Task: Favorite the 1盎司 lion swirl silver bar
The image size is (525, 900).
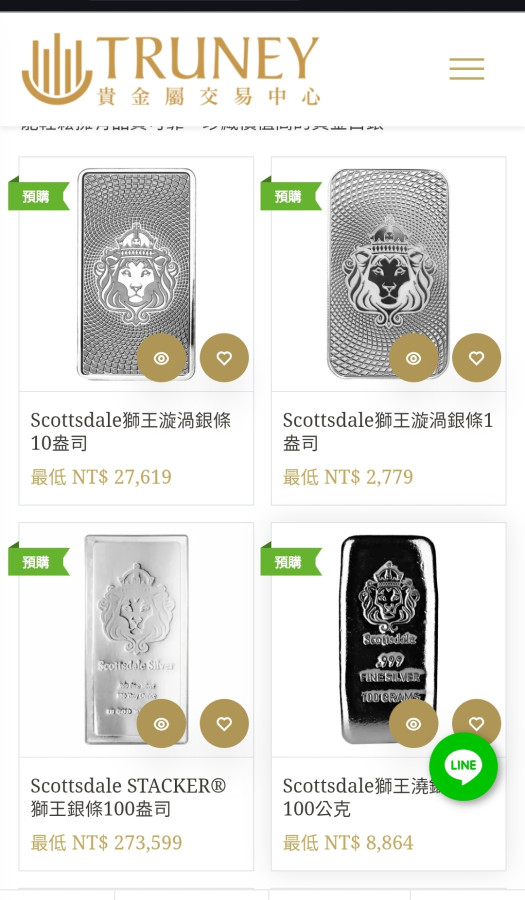Action: [477, 358]
